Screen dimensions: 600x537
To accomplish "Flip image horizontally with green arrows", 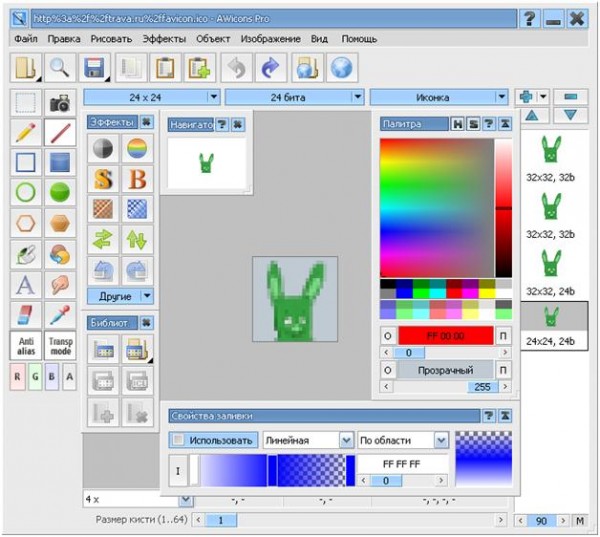I will pyautogui.click(x=103, y=240).
